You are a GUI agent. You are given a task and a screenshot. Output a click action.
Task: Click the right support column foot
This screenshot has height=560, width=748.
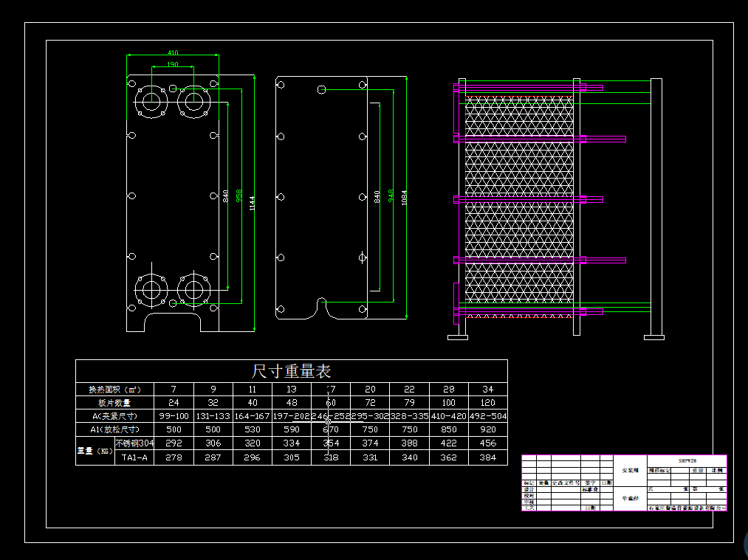click(x=653, y=337)
